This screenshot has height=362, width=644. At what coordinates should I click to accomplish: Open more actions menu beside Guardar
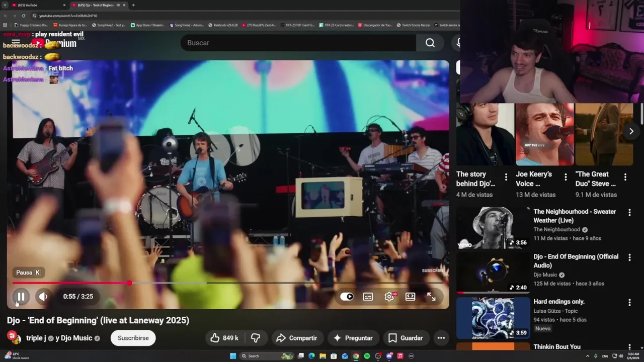(441, 338)
